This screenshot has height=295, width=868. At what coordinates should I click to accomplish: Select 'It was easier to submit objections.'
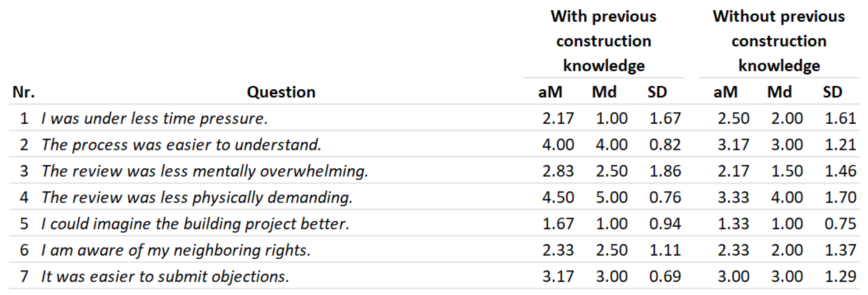[165, 276]
